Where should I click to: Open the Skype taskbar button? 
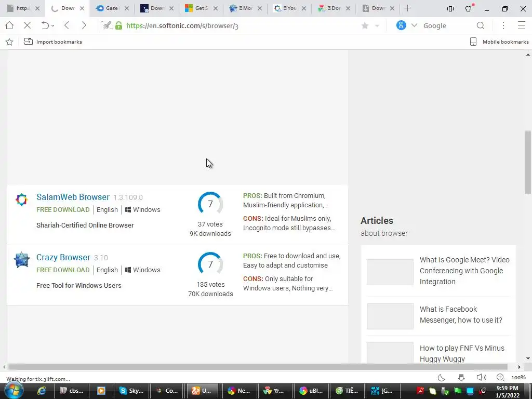(x=132, y=391)
